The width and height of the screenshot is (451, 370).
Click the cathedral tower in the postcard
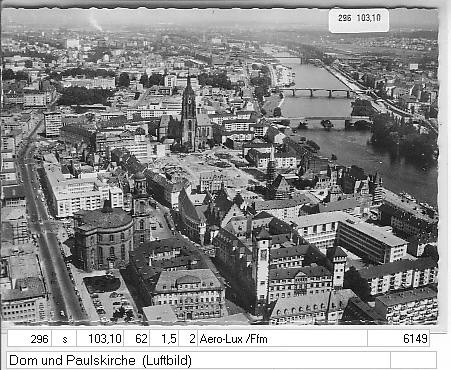[189, 112]
